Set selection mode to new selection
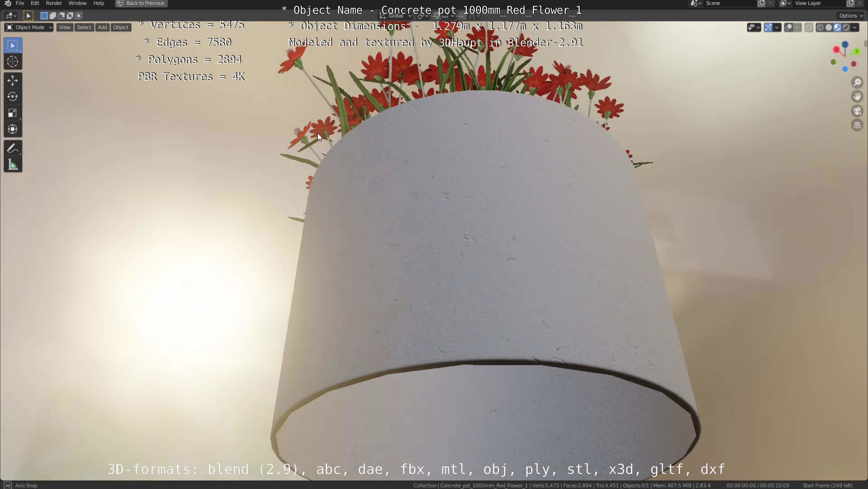868x489 pixels. pos(44,16)
